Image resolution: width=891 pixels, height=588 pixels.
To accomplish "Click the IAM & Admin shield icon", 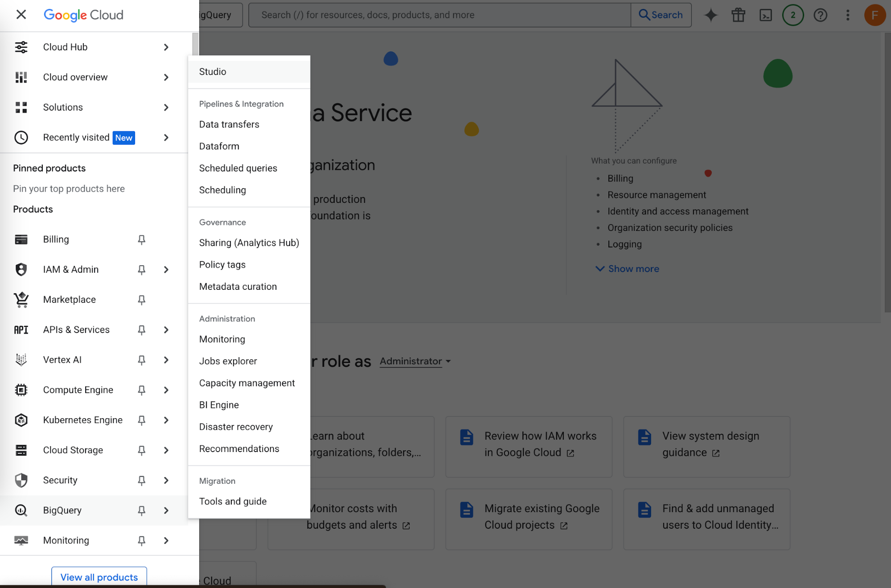I will (x=21, y=269).
